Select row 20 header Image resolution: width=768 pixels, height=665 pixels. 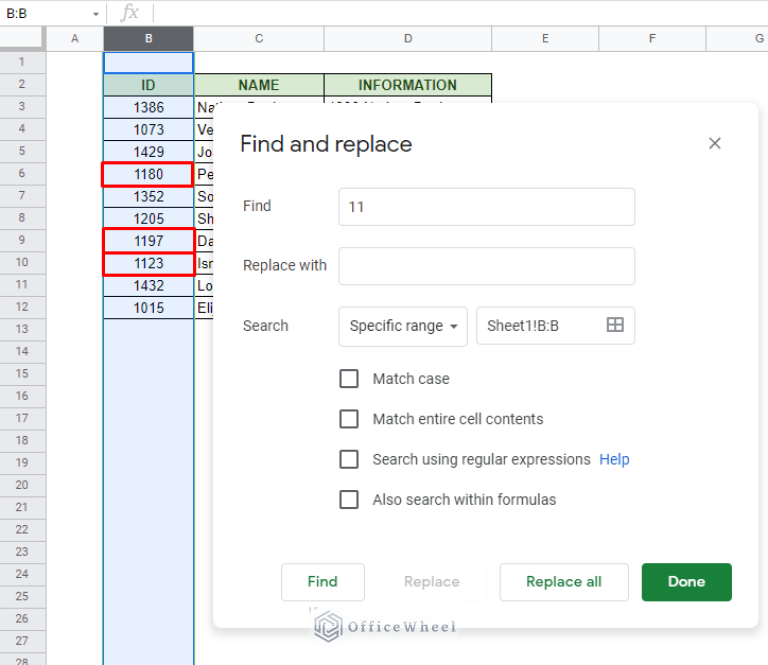(x=22, y=485)
